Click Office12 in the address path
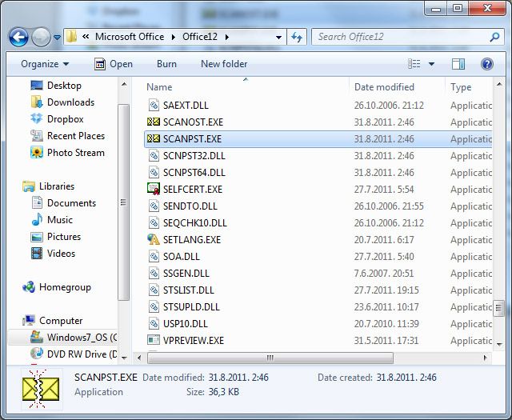Viewport: 512px width, 420px height. 200,37
